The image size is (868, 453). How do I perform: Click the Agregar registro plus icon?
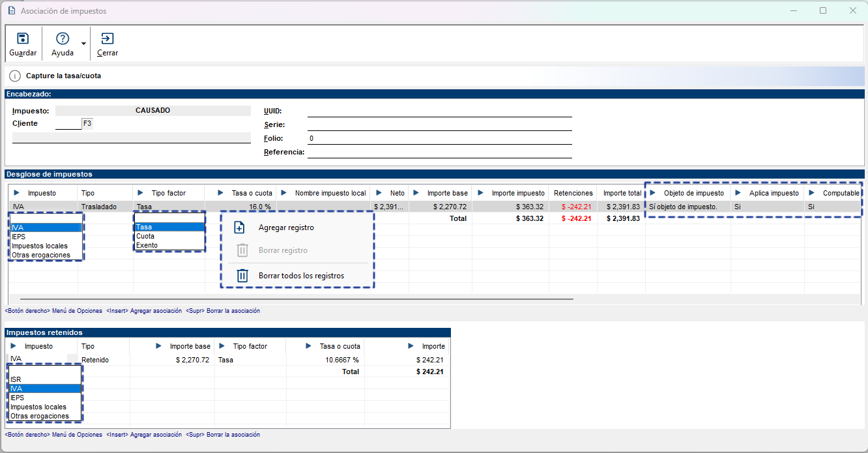(x=240, y=227)
